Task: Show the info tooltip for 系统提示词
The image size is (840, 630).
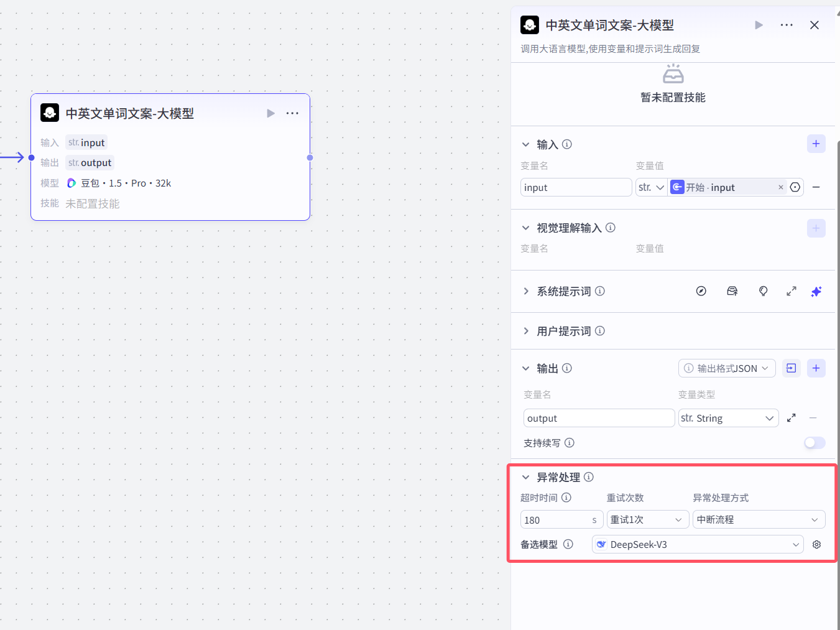Action: click(x=600, y=291)
